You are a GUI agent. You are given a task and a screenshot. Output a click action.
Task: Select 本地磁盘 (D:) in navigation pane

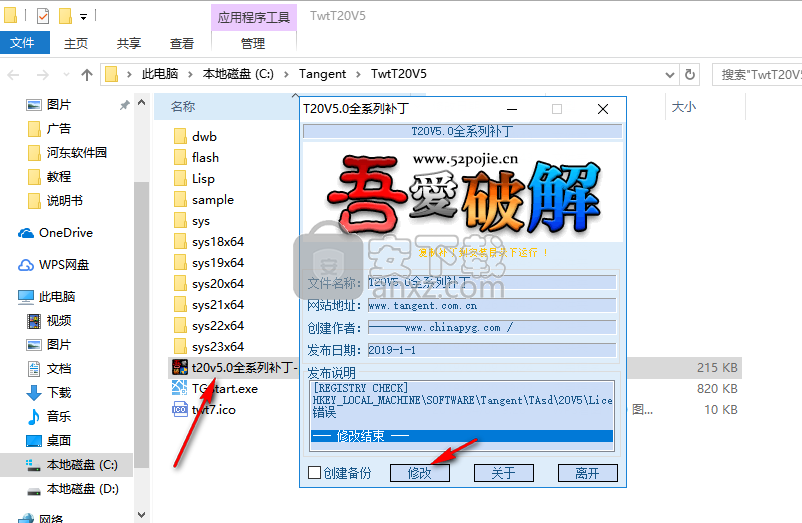[x=82, y=489]
